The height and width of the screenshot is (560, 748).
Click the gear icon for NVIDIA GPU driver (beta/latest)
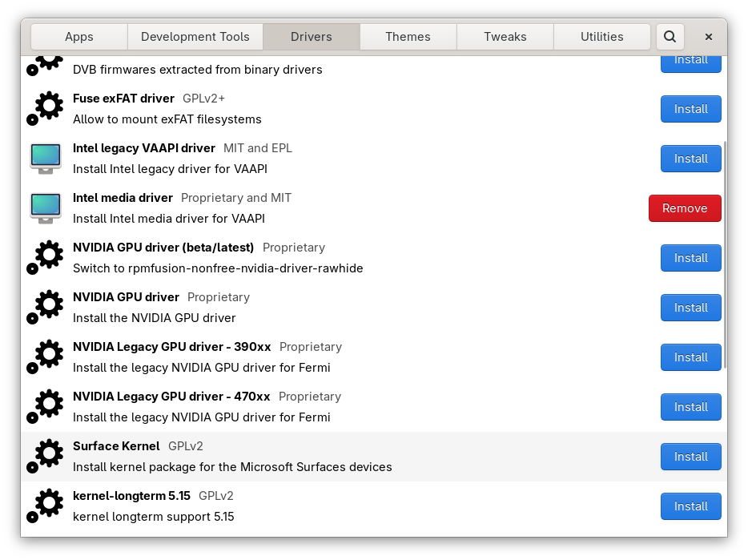click(x=45, y=258)
